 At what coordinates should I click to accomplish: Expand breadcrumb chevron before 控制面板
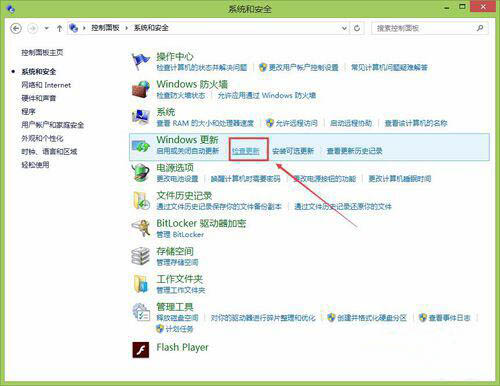tap(84, 28)
